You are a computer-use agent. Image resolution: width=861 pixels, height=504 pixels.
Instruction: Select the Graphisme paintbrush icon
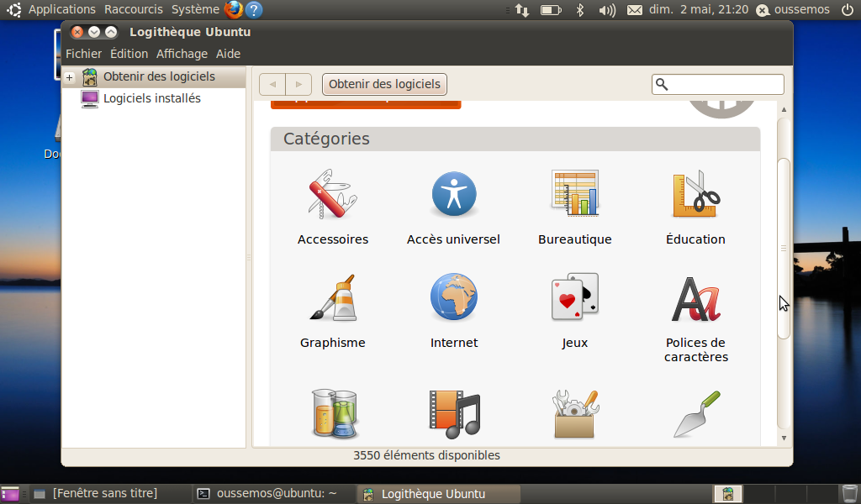(x=332, y=297)
